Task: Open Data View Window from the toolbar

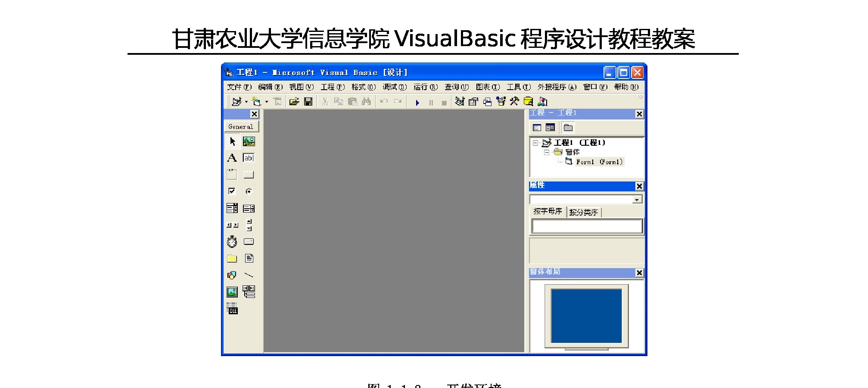Action: 528,101
